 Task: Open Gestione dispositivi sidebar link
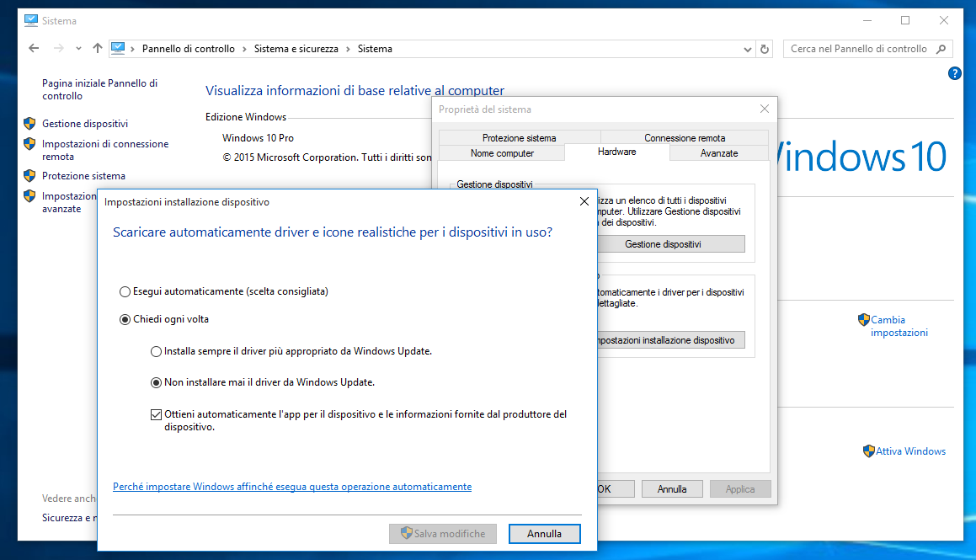pos(85,124)
